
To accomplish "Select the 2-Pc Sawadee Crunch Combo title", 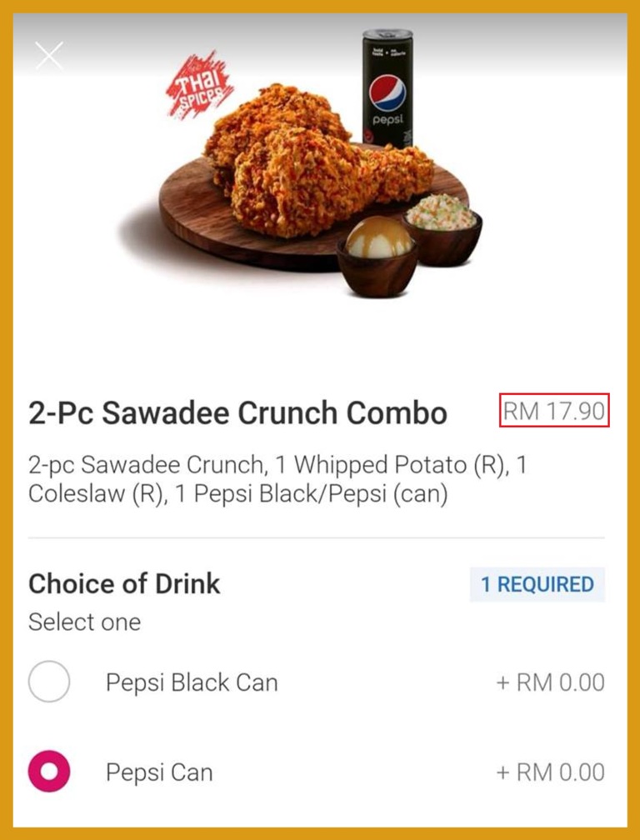I will [x=237, y=412].
